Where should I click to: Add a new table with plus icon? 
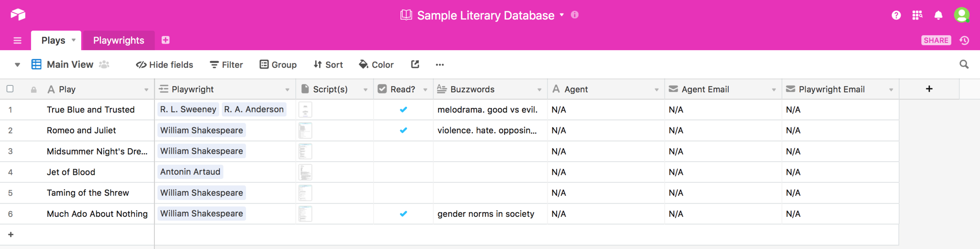tap(165, 40)
